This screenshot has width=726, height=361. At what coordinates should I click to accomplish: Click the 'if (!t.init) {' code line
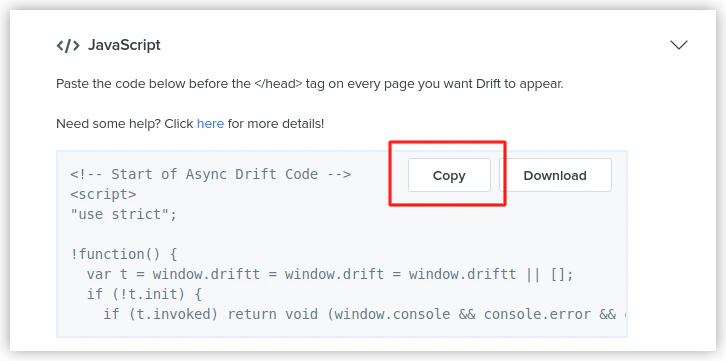tap(144, 294)
